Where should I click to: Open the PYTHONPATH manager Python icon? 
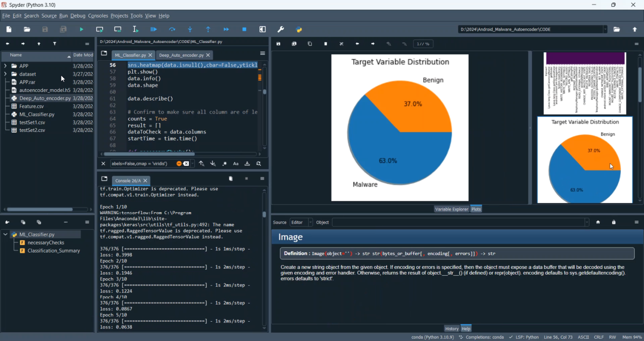299,29
